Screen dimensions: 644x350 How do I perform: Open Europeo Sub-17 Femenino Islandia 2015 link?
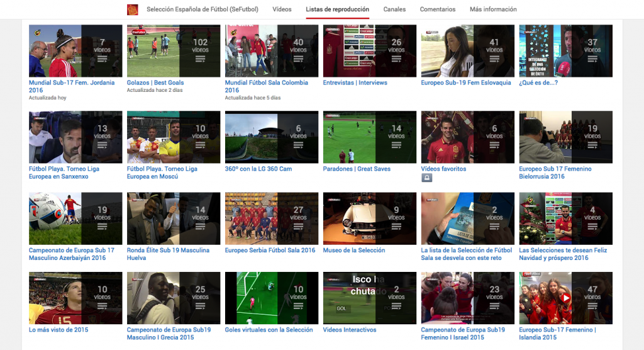pos(557,334)
